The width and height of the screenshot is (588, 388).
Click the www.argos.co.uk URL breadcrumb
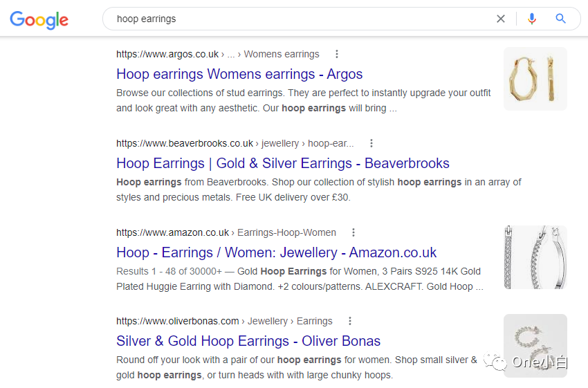(x=167, y=54)
